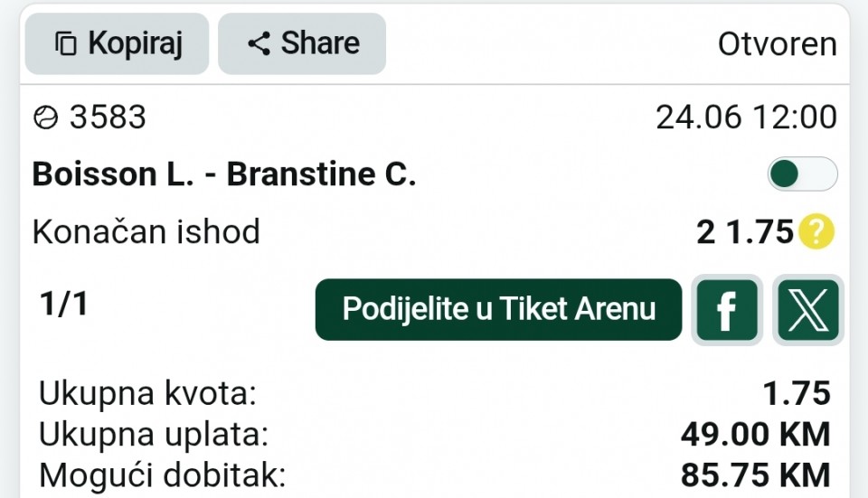868x498 pixels.
Task: Click the match date 24.06 12:00
Action: (746, 117)
